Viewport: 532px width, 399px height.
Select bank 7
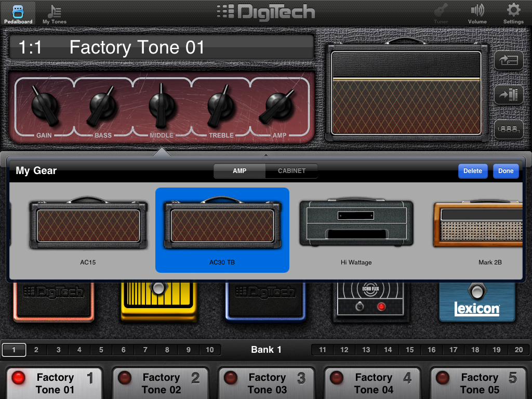pyautogui.click(x=145, y=350)
